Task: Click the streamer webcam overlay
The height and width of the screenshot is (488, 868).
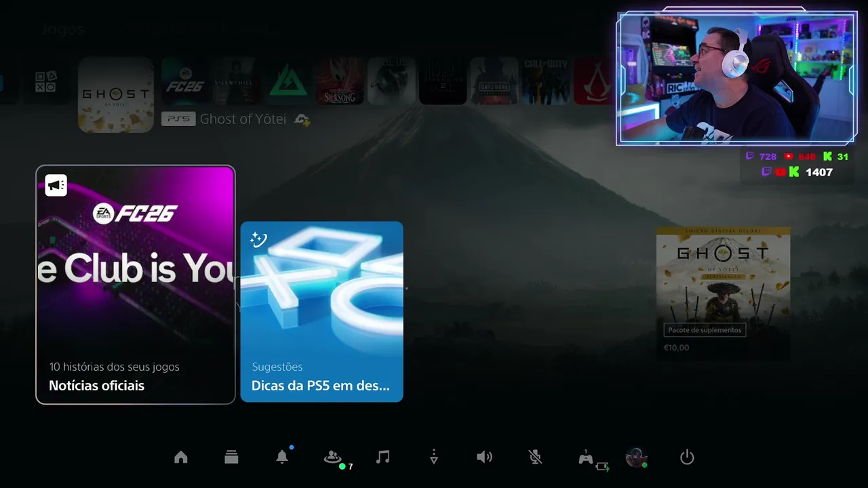Action: (x=736, y=78)
